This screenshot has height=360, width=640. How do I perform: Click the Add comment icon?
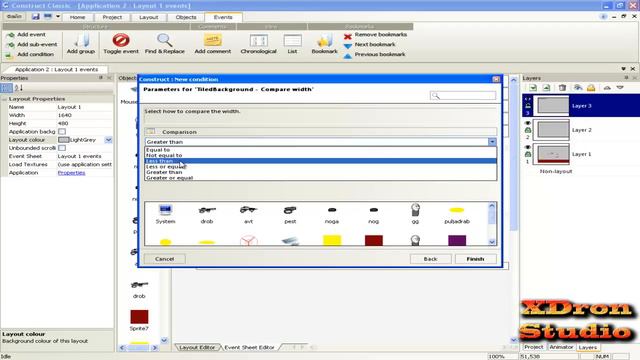tap(212, 40)
